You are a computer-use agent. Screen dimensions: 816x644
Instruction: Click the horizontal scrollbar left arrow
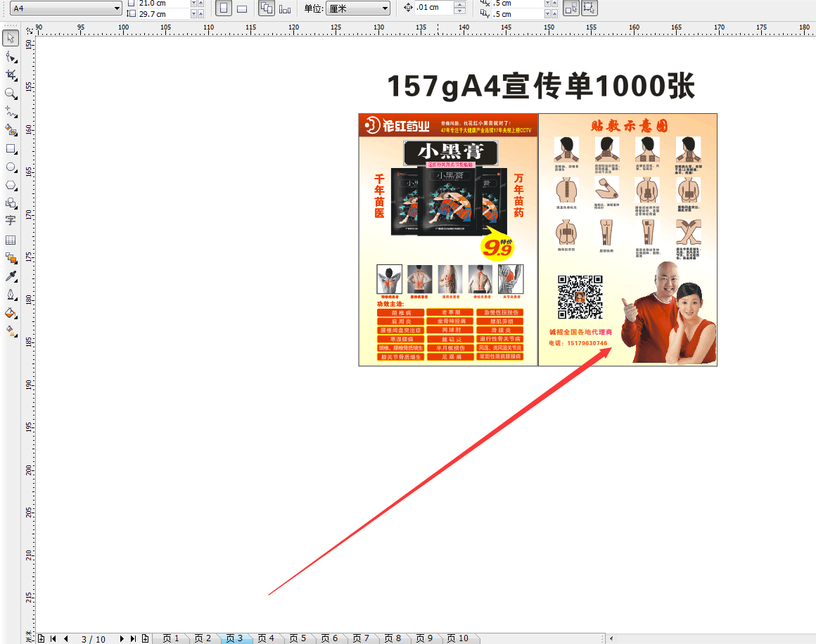point(611,638)
